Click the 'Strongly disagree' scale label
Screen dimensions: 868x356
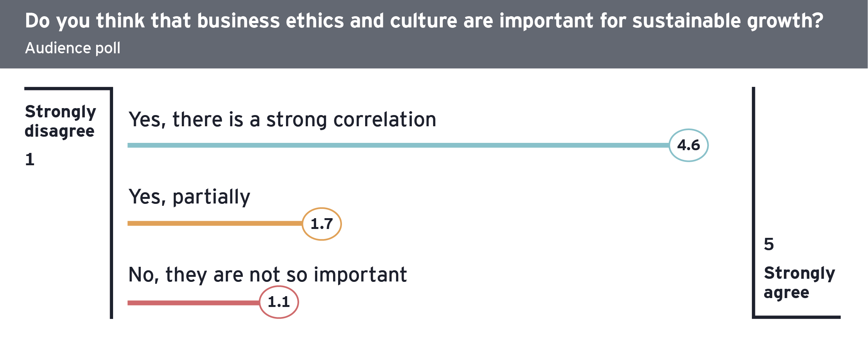tap(60, 121)
